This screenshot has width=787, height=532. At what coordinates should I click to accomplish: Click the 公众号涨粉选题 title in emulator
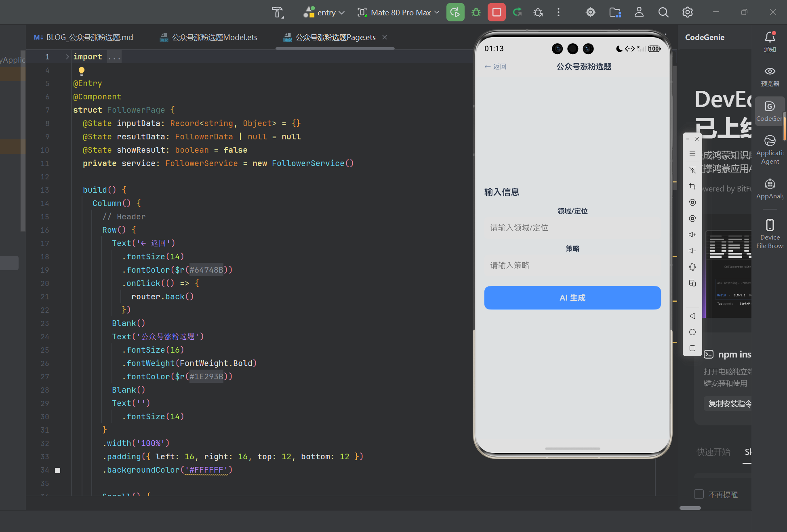pos(584,67)
